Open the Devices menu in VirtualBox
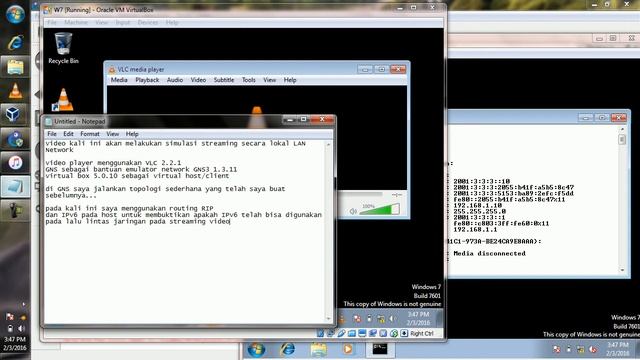Screen dimensions: 640x360 click(x=148, y=22)
